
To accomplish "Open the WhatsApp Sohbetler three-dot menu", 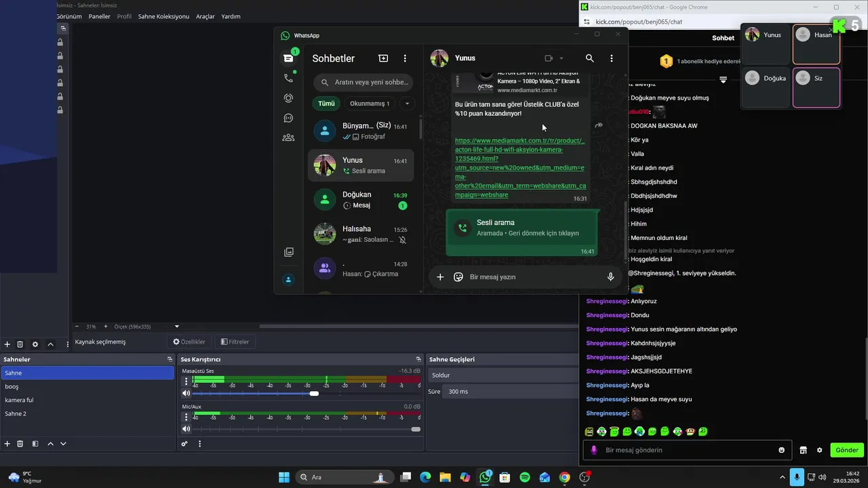I will [405, 58].
